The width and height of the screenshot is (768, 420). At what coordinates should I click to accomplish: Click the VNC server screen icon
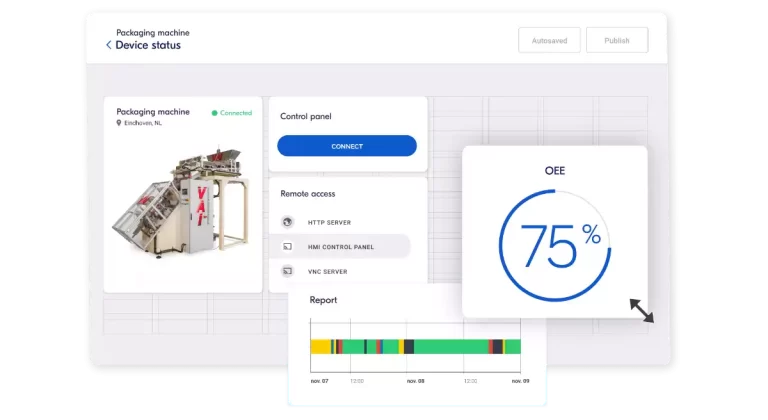tap(287, 271)
